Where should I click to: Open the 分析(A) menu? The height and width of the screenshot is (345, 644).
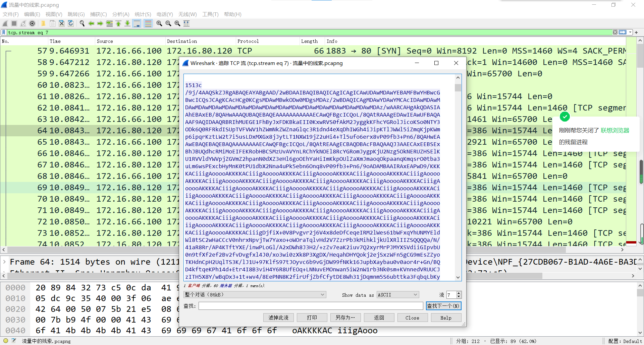(x=120, y=14)
